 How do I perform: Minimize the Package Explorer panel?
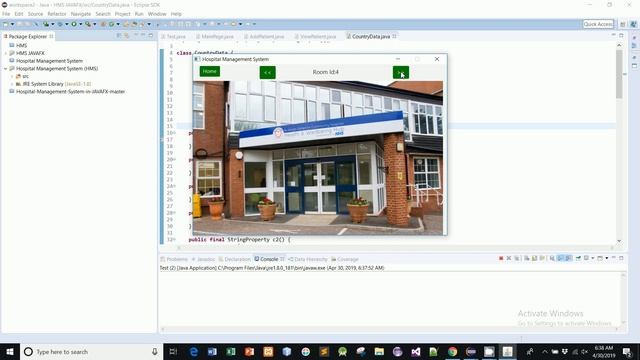(143, 36)
